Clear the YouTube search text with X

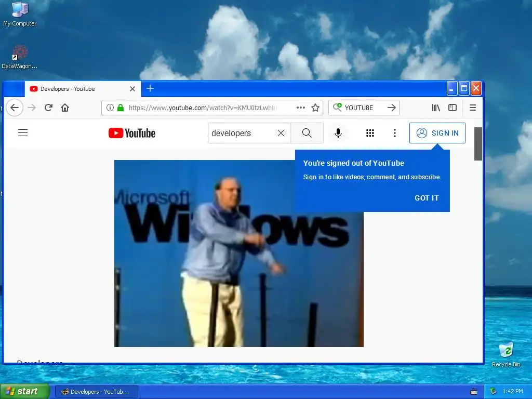pos(281,133)
